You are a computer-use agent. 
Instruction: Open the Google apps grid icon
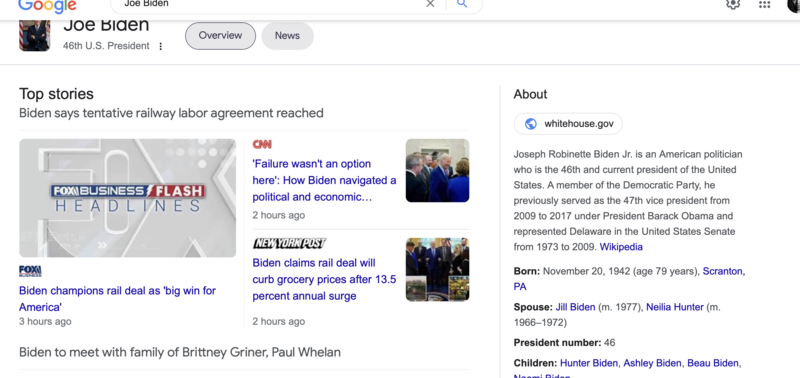764,5
